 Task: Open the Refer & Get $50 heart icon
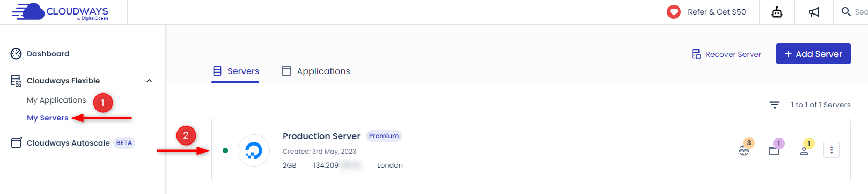tap(674, 12)
